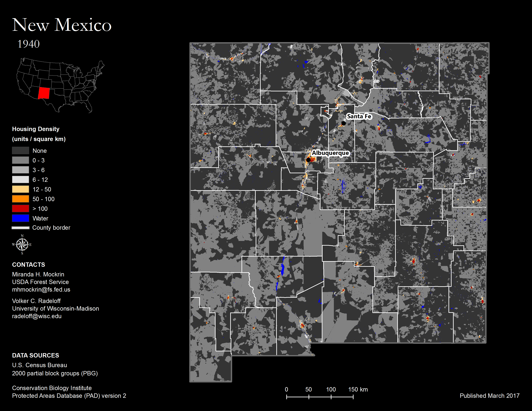Click the compass rose icon
Screen dimensions: 532x411
22,245
